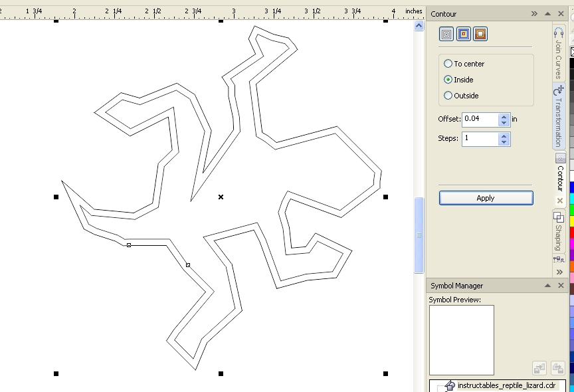Click the Export Library icon button
574x392 pixels.
click(558, 368)
